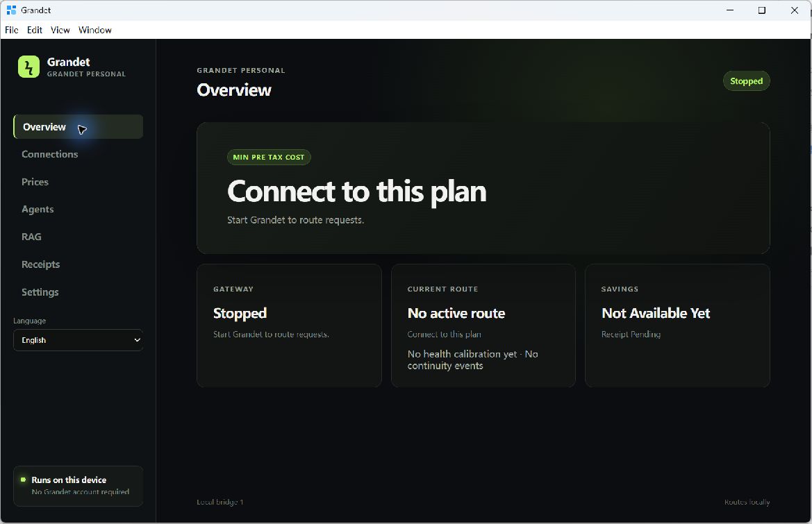Open the Edit menu
Image resolution: width=812 pixels, height=524 pixels.
pyautogui.click(x=35, y=30)
